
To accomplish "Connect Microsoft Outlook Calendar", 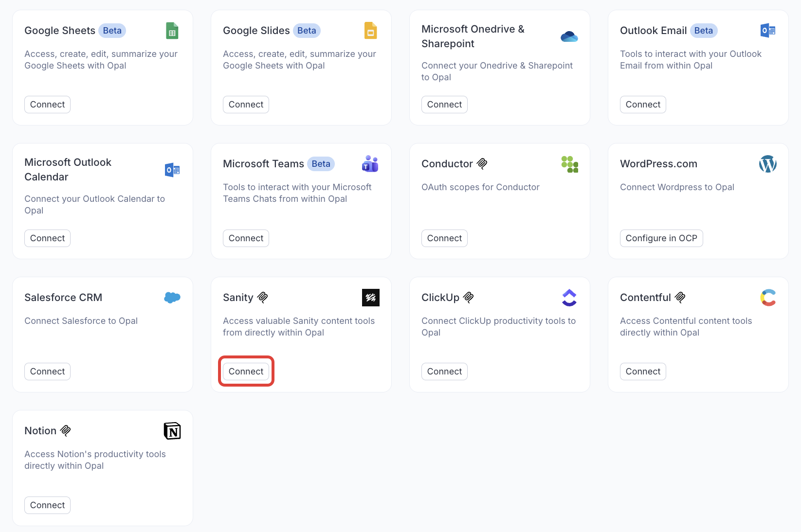I will (x=47, y=238).
